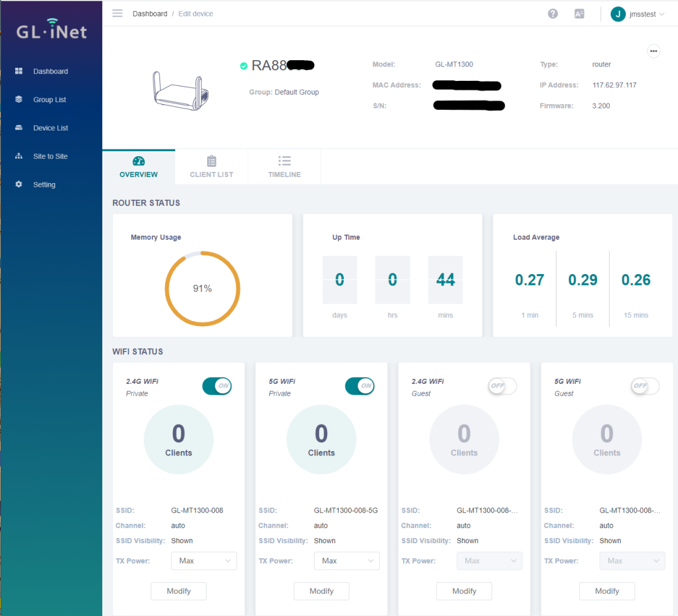678x616 pixels.
Task: Click Modify for 2.4G WiFi Private
Action: click(178, 591)
